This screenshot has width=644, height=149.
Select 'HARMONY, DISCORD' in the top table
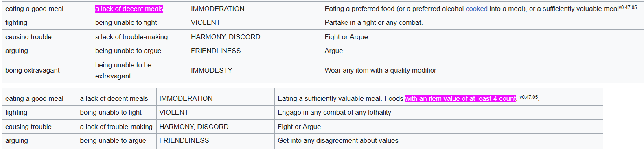226,37
